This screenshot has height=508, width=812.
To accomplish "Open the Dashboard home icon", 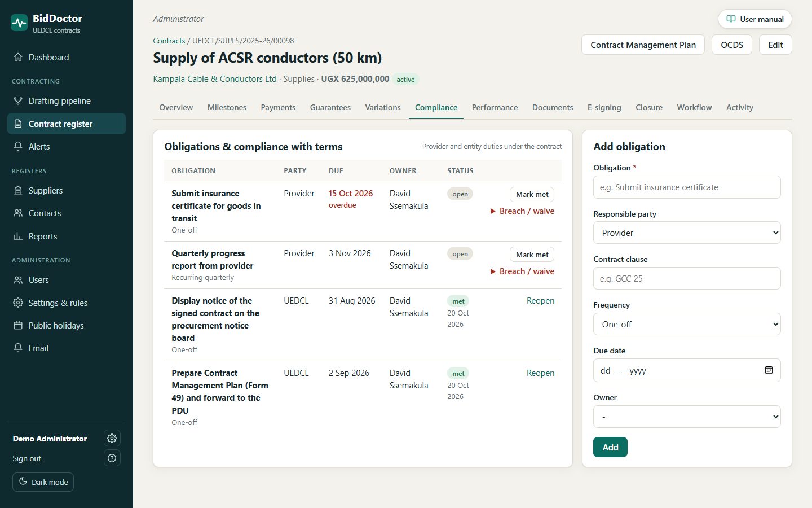I will (x=18, y=58).
